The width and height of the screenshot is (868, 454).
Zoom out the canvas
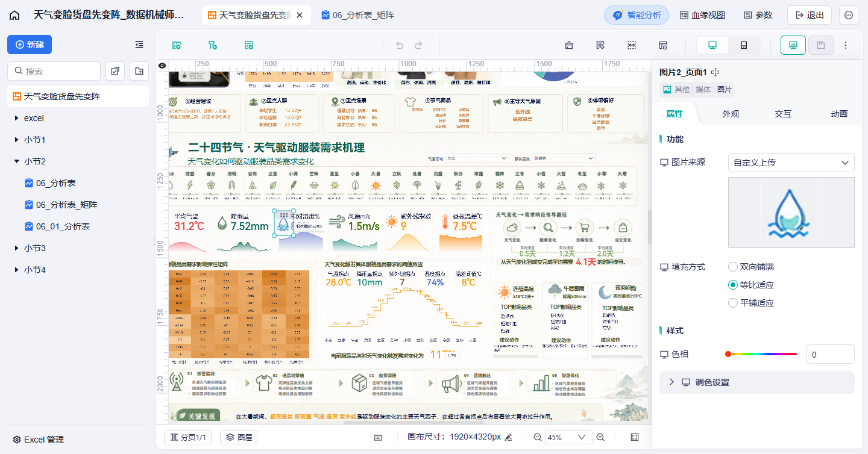pyautogui.click(x=537, y=437)
